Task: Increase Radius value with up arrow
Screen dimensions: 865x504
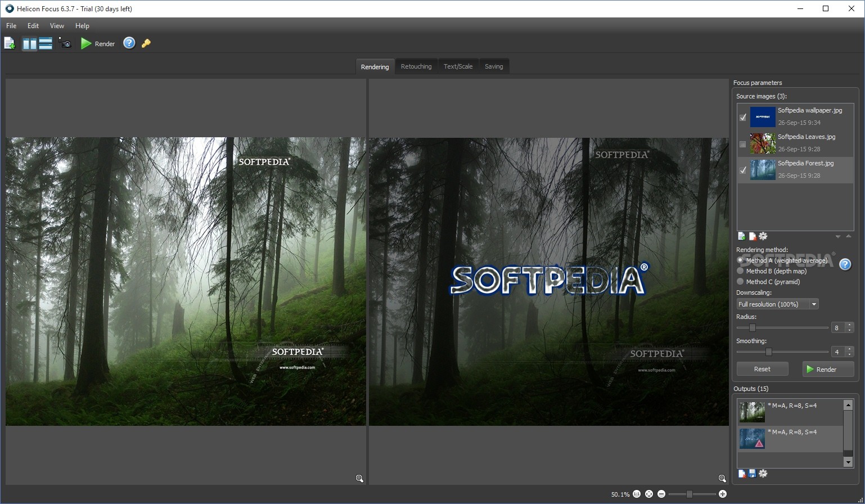Action: pos(849,325)
